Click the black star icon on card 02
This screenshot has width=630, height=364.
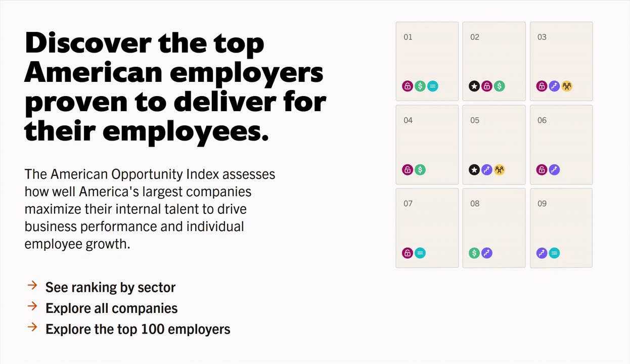point(474,86)
